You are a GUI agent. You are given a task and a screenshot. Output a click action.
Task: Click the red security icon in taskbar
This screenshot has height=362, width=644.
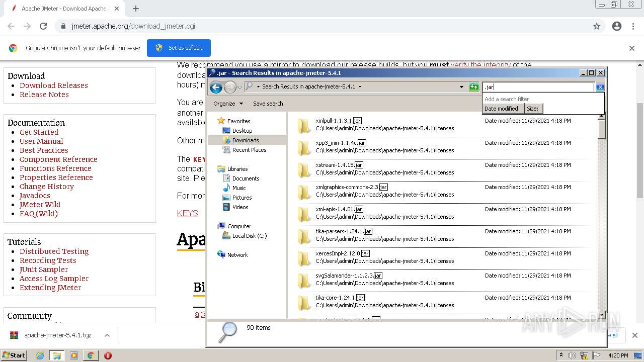[108, 355]
